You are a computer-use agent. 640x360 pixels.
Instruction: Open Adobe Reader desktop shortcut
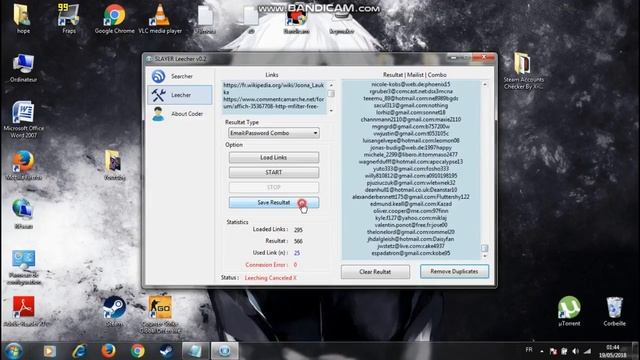click(23, 311)
